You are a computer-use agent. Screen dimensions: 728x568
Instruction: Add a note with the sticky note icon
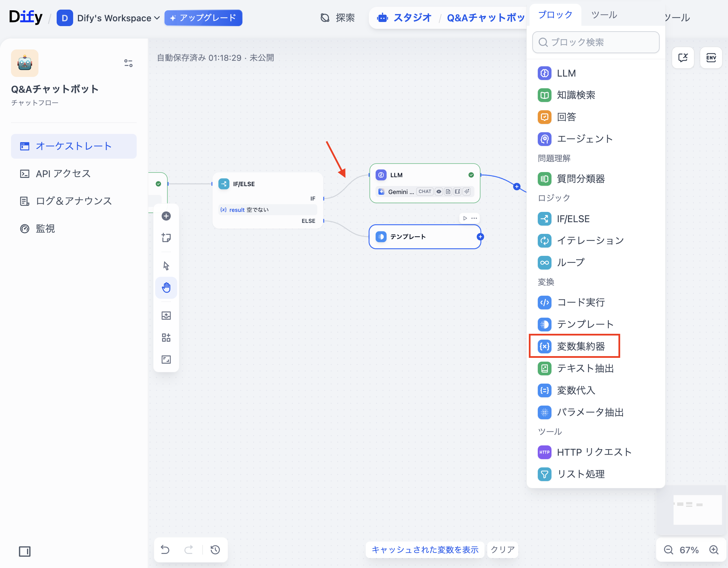[x=166, y=238]
